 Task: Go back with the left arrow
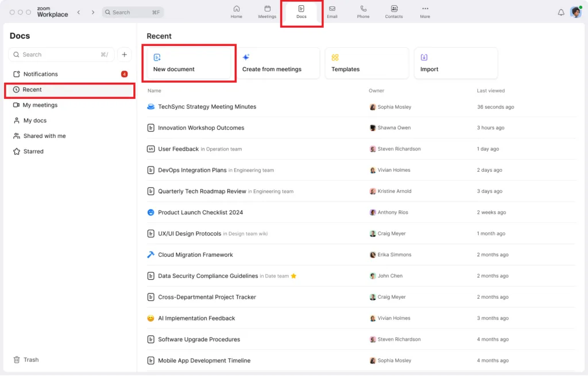(x=79, y=12)
